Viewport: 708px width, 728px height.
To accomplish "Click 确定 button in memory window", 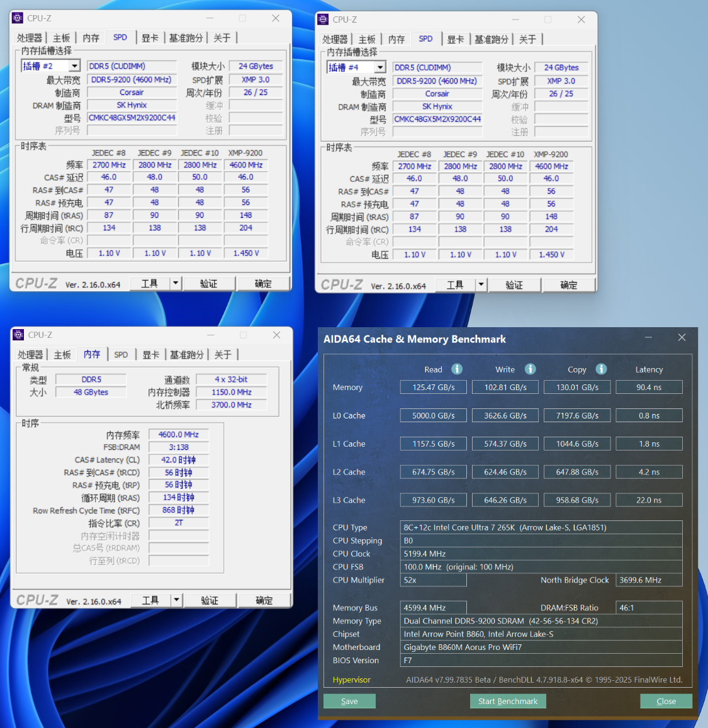I will [x=264, y=600].
